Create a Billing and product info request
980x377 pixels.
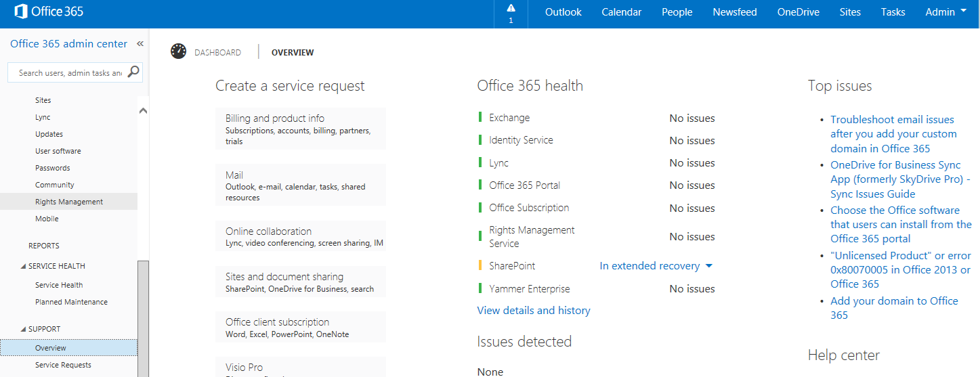(x=301, y=129)
